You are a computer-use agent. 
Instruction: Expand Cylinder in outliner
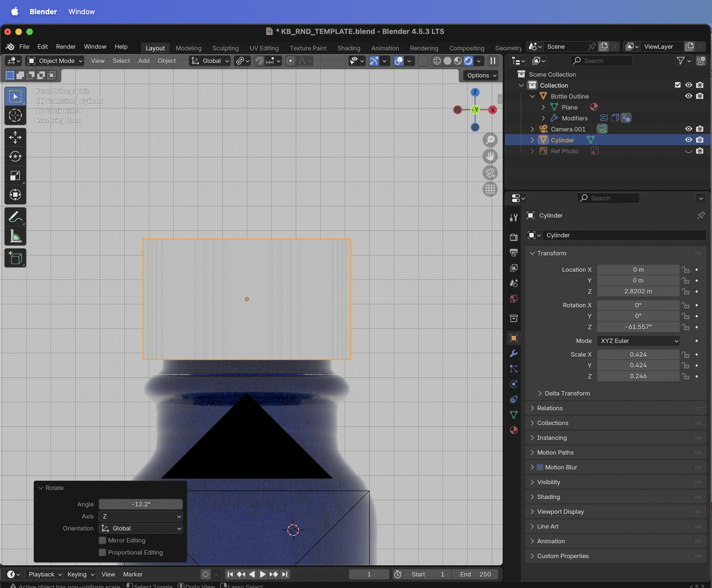tap(532, 140)
